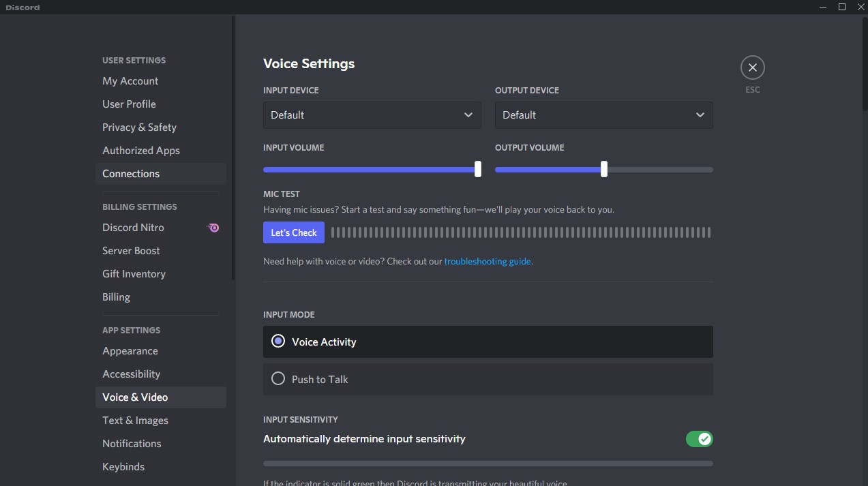Image resolution: width=868 pixels, height=486 pixels.
Task: Go to Billing settings
Action: pos(161,297)
